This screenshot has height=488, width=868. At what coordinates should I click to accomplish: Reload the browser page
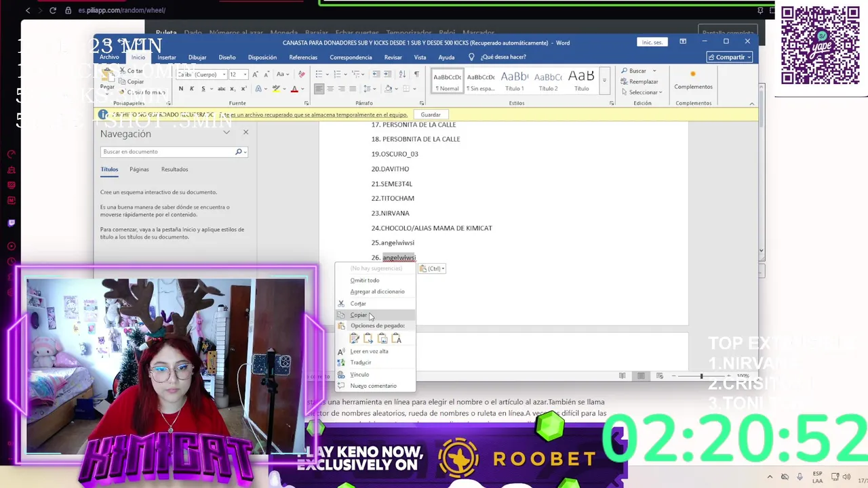click(53, 10)
